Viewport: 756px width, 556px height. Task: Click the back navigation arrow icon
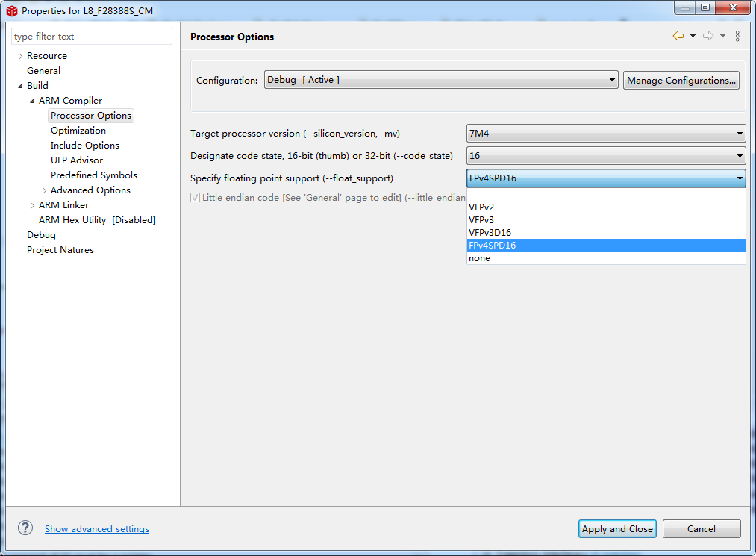[678, 36]
